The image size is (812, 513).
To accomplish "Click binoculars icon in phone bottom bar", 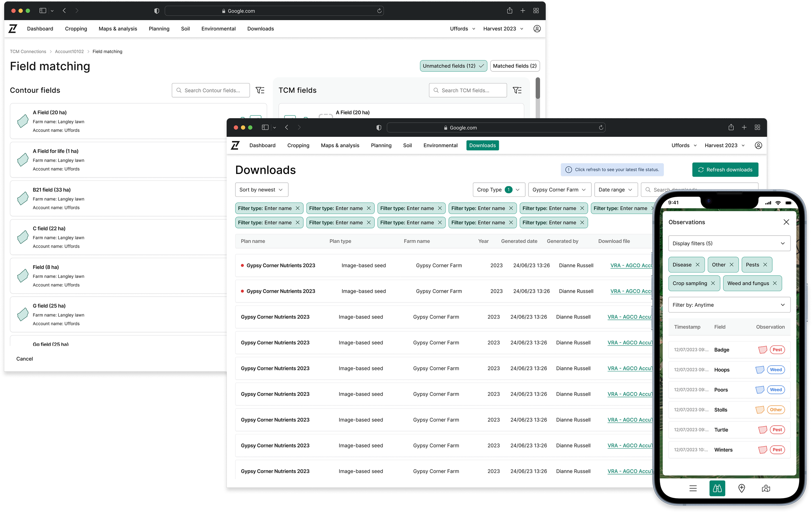I will (717, 488).
